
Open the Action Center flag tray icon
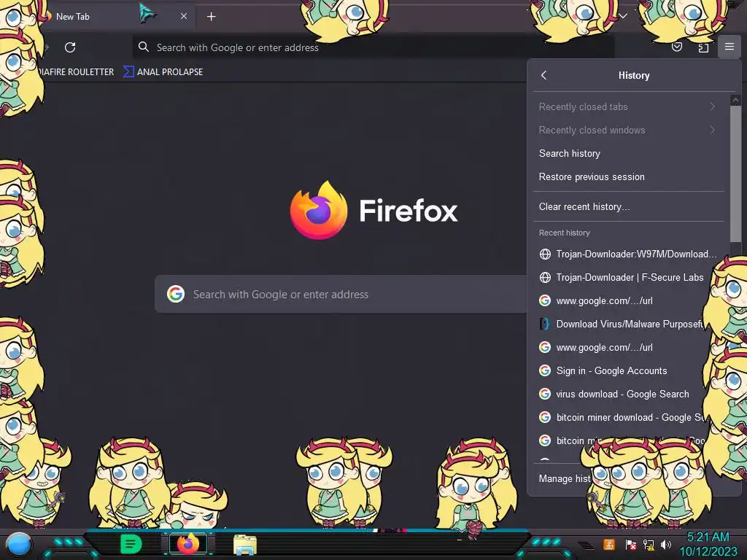tap(631, 544)
